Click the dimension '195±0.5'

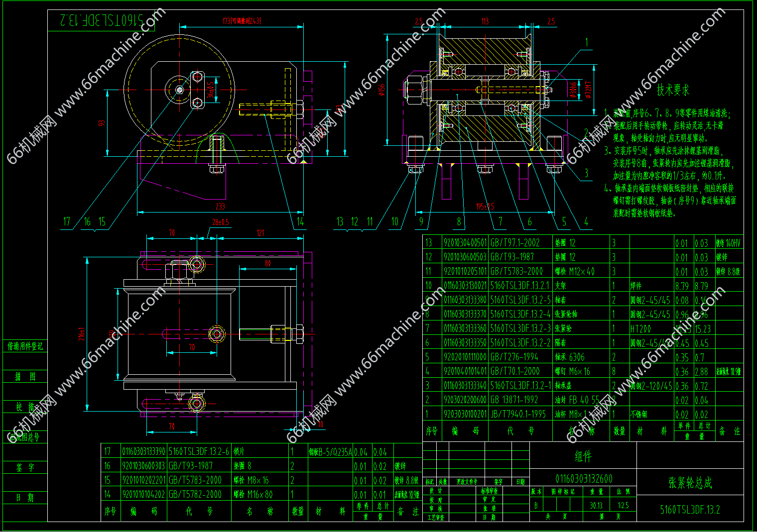[x=485, y=207]
